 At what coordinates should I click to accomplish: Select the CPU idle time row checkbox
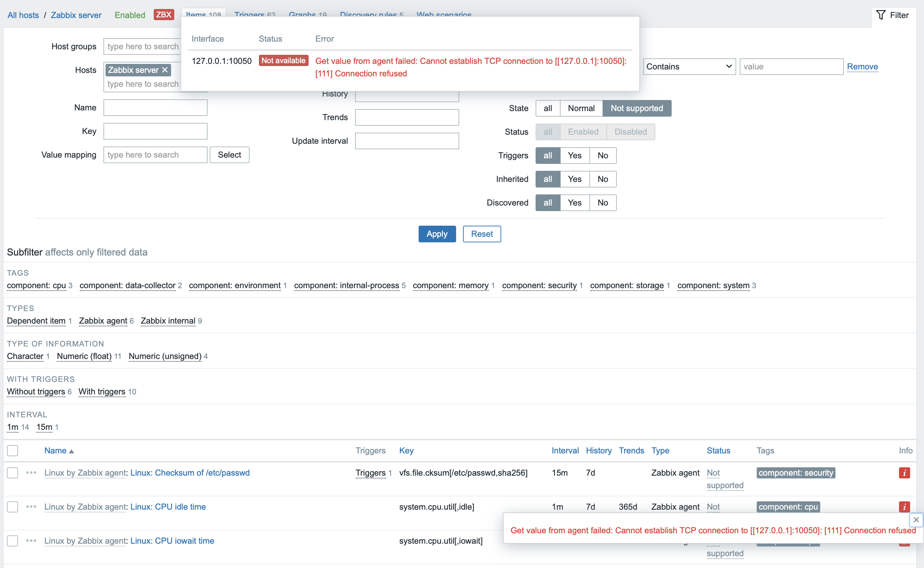pos(12,507)
